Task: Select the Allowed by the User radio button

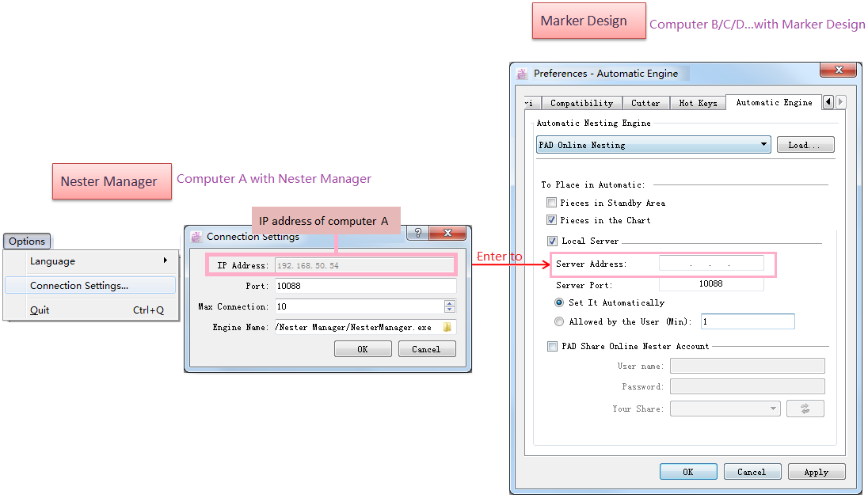Action: [x=559, y=321]
